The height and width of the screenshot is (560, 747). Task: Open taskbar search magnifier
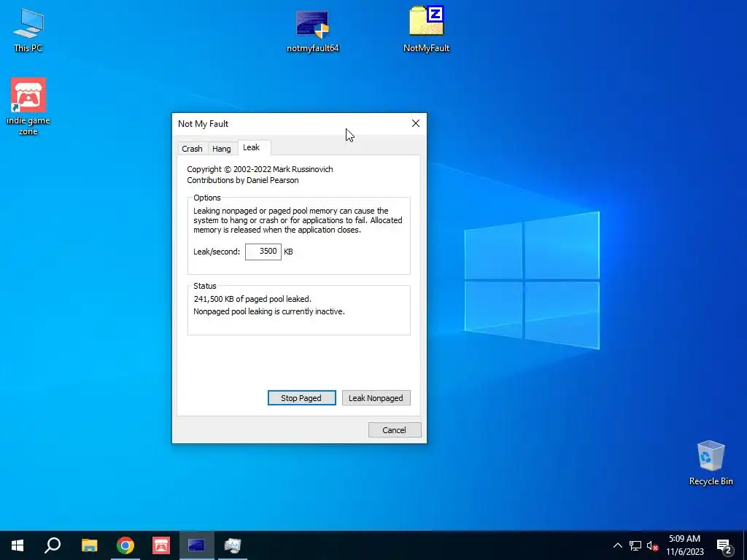(53, 545)
